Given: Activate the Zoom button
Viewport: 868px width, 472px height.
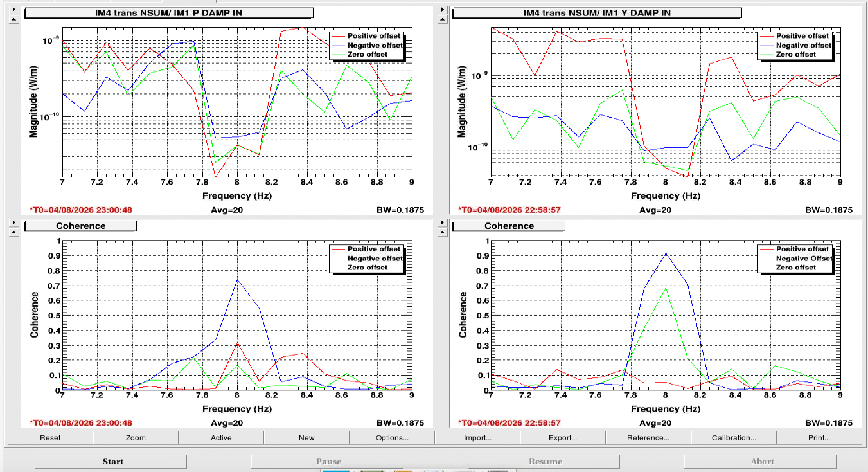Looking at the screenshot, I should pos(136,438).
